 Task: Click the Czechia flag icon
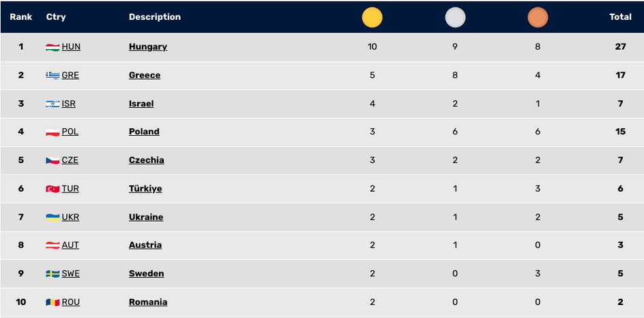pyautogui.click(x=53, y=160)
